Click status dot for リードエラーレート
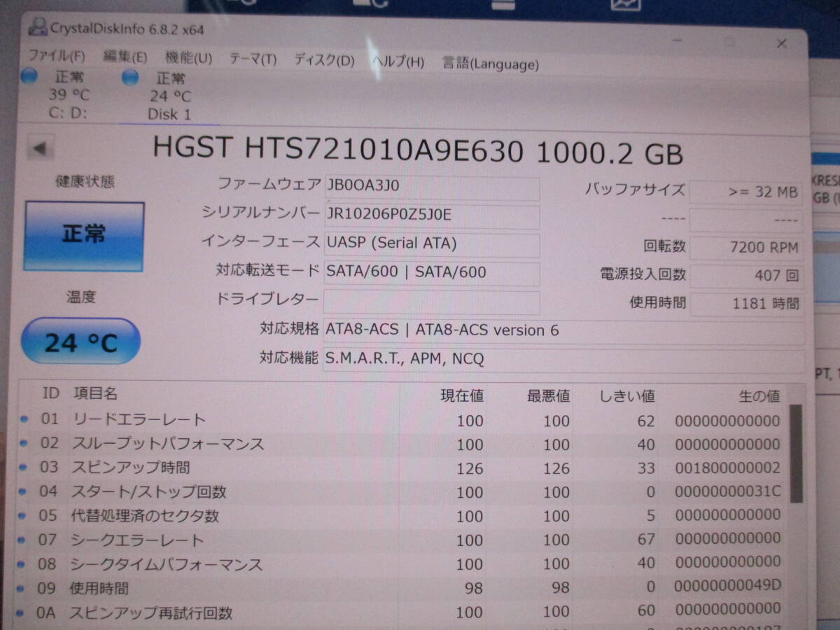 [24, 419]
